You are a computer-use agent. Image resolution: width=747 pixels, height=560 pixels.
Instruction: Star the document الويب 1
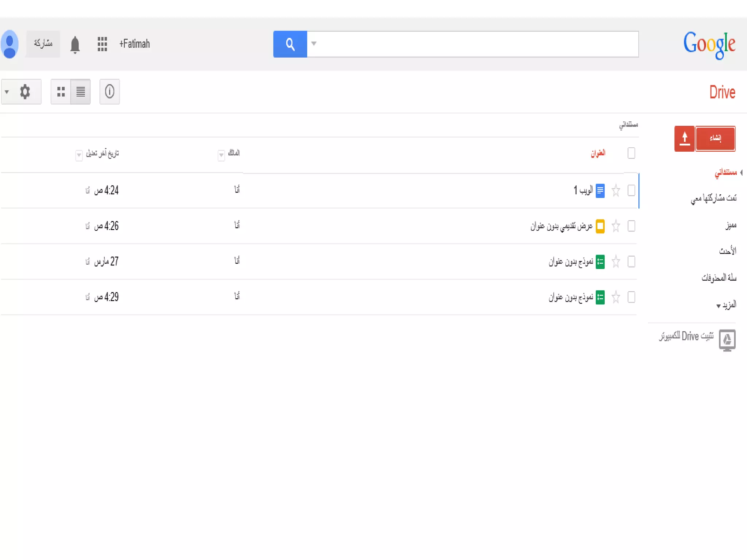[616, 190]
